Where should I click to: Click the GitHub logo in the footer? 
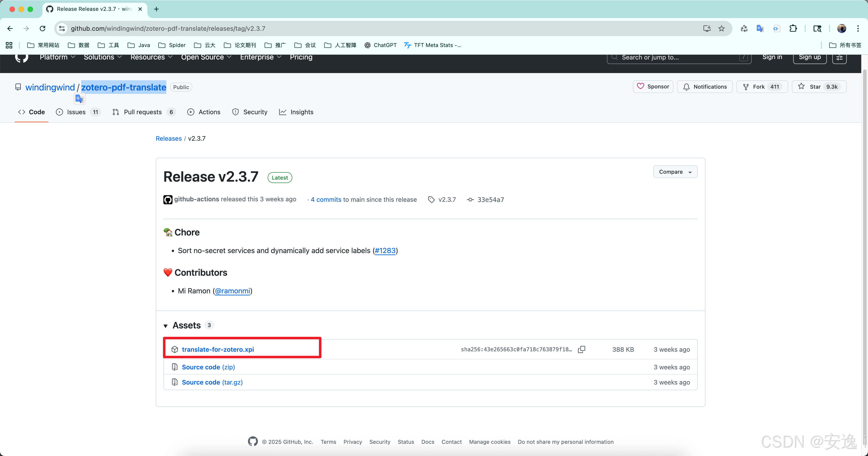253,442
